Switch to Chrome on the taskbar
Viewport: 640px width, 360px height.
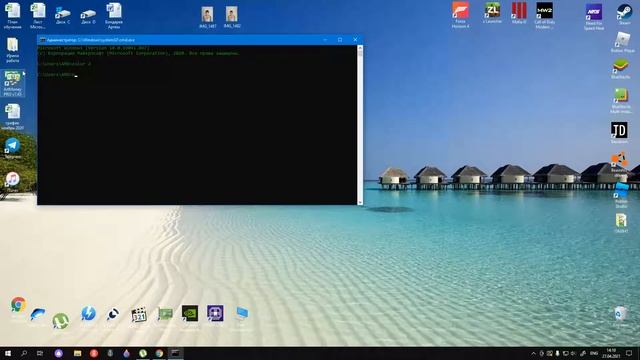pos(159,353)
